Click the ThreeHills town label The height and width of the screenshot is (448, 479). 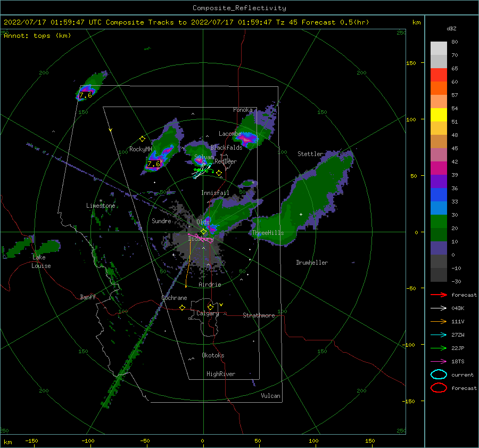coord(268,233)
